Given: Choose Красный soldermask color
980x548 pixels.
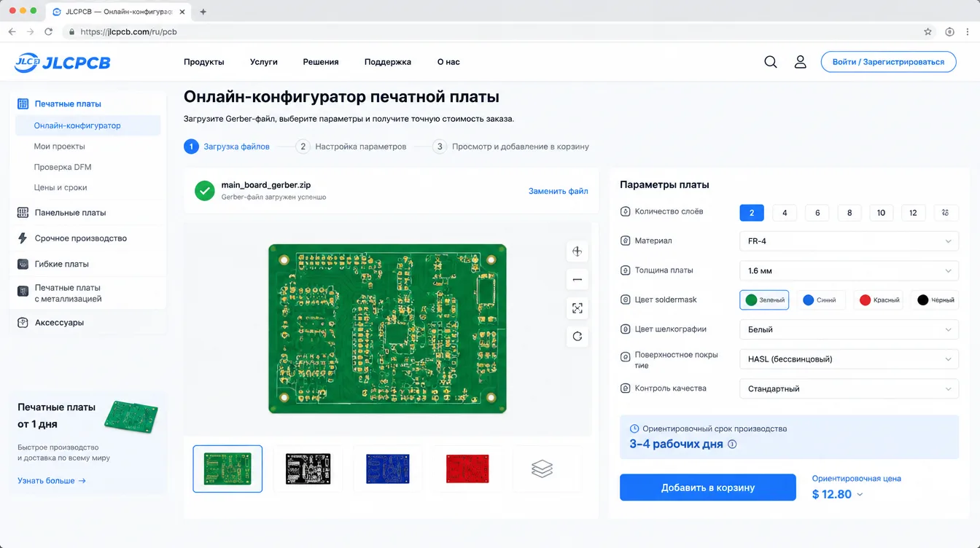Looking at the screenshot, I should [878, 300].
